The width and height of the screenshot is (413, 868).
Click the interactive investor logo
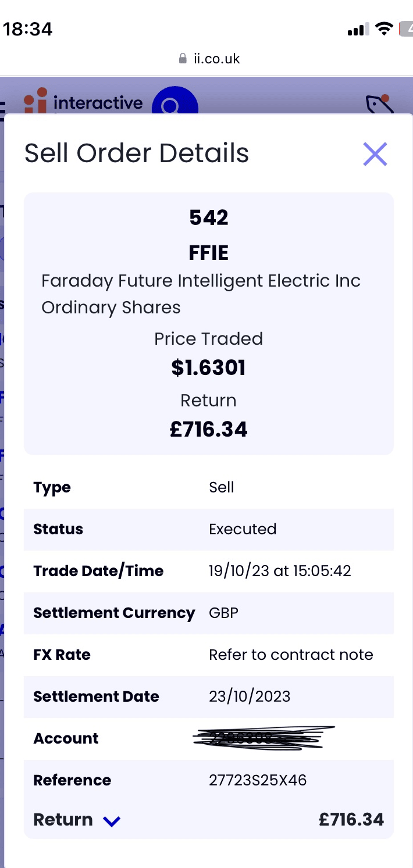(x=83, y=103)
